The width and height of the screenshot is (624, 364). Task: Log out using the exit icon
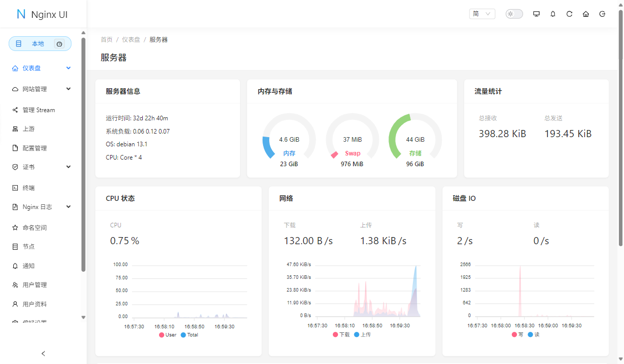point(602,14)
